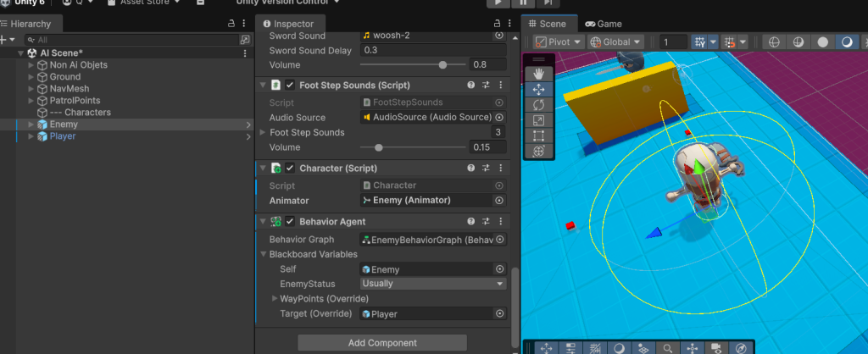Click the Hierarchy search field
The height and width of the screenshot is (354, 868).
[127, 40]
